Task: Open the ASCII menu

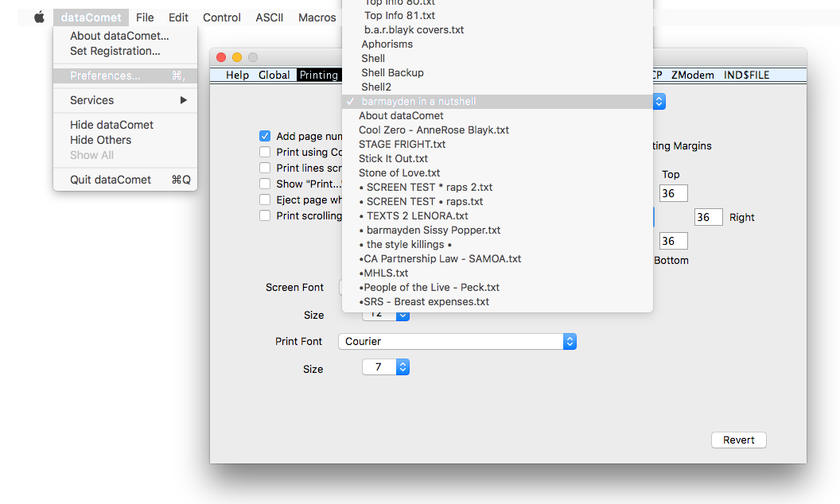Action: tap(270, 17)
